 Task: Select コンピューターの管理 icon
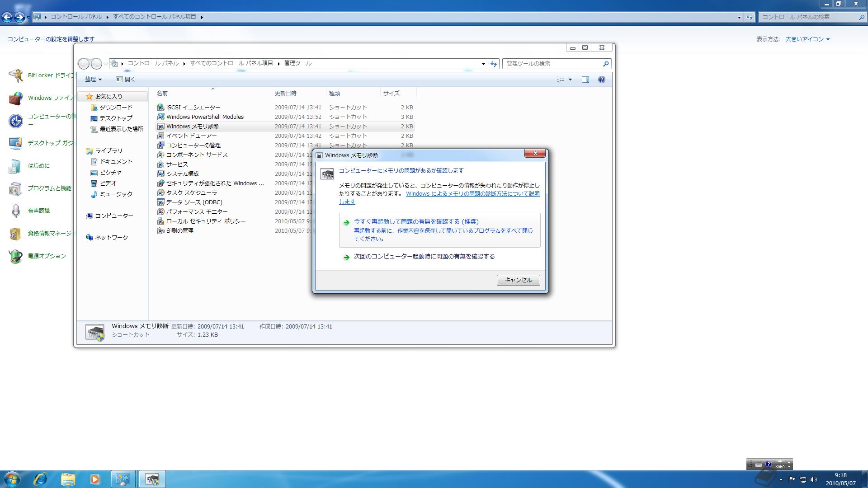(160, 145)
